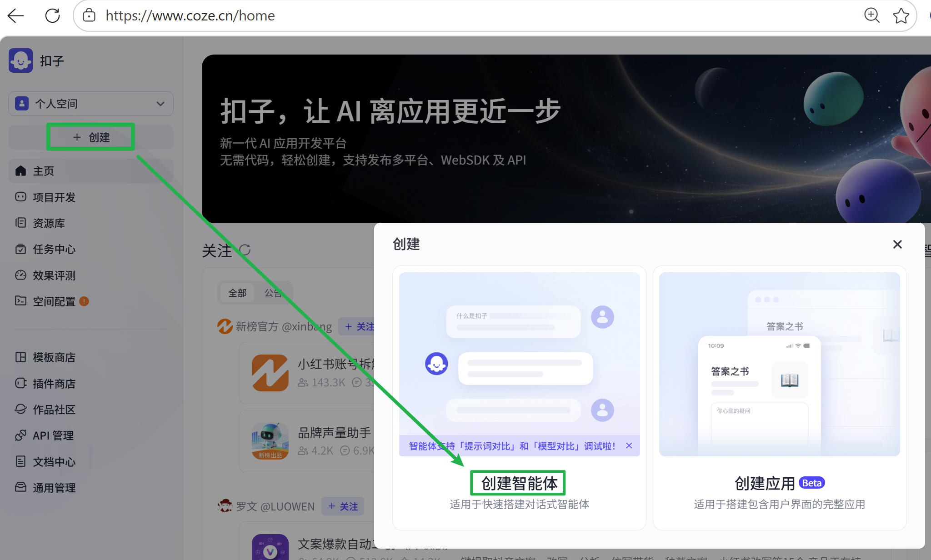Viewport: 931px width, 560px height.
Task: Follow 罗文 @LUOWEN with 关注 button
Action: pos(343,506)
